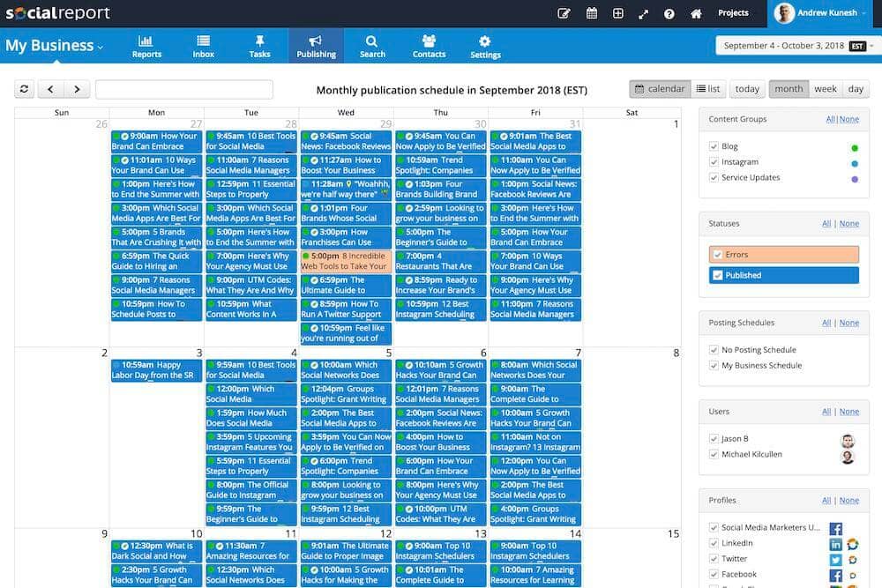Click the refresh calendar button
The height and width of the screenshot is (588, 882).
click(24, 89)
